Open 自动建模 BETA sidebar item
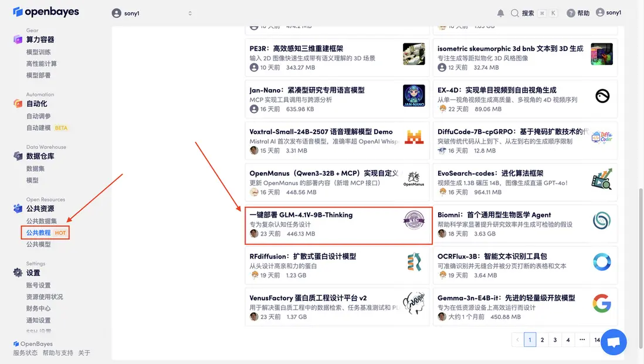 [x=47, y=128]
